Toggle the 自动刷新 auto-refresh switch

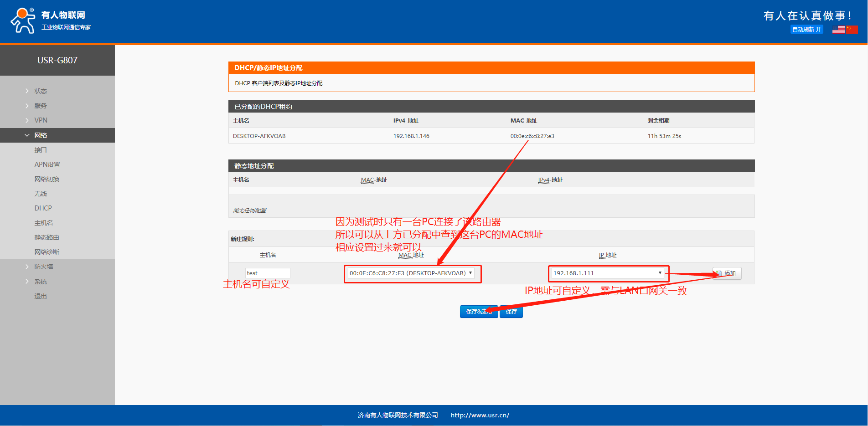tap(806, 30)
